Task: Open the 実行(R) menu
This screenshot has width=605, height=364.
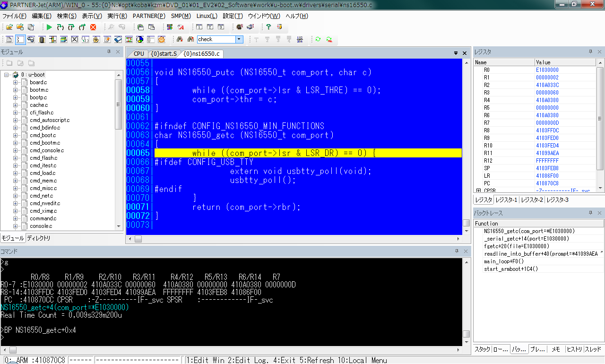Action: (x=117, y=16)
